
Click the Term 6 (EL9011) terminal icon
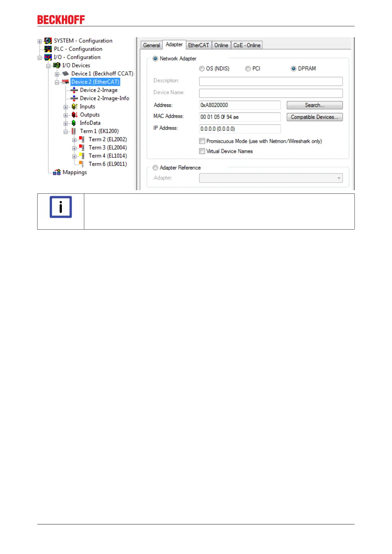pyautogui.click(x=81, y=164)
